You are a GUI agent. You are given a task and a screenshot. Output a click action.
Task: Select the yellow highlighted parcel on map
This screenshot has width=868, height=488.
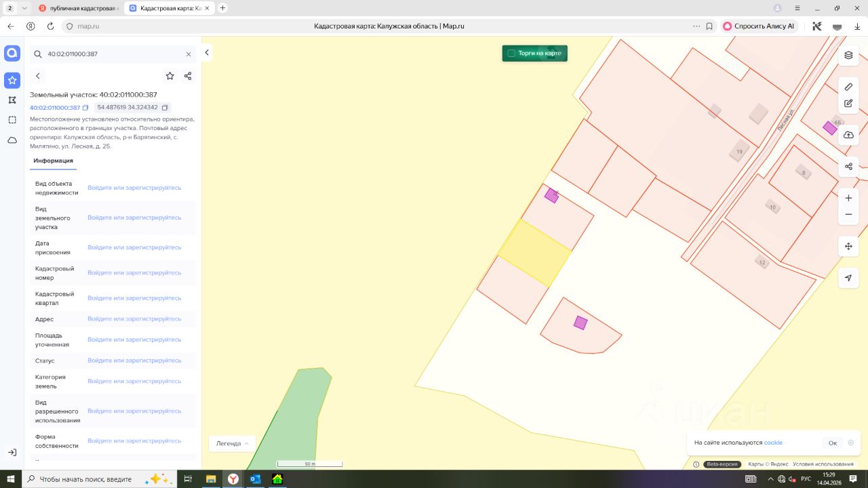534,253
